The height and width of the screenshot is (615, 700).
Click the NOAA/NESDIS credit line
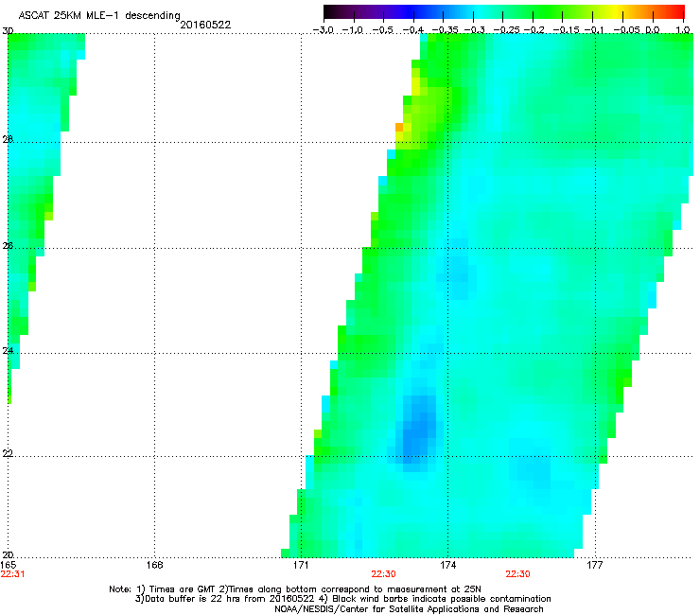click(409, 609)
